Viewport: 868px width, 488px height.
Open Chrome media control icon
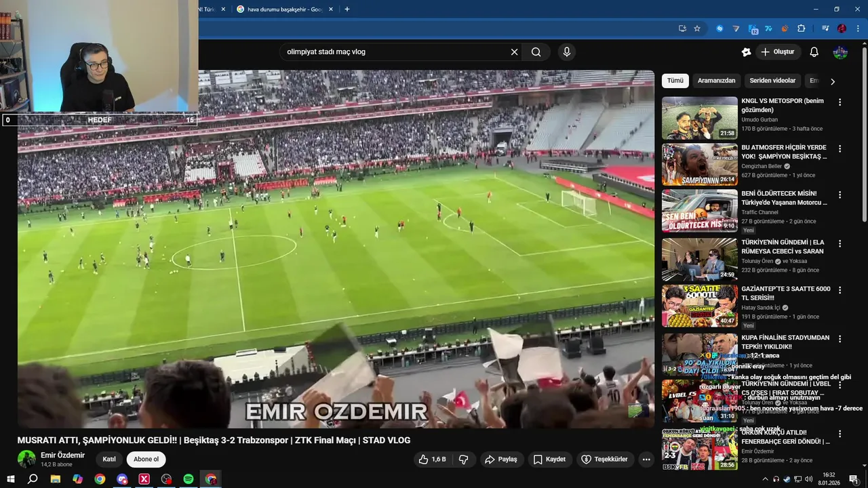click(x=825, y=28)
